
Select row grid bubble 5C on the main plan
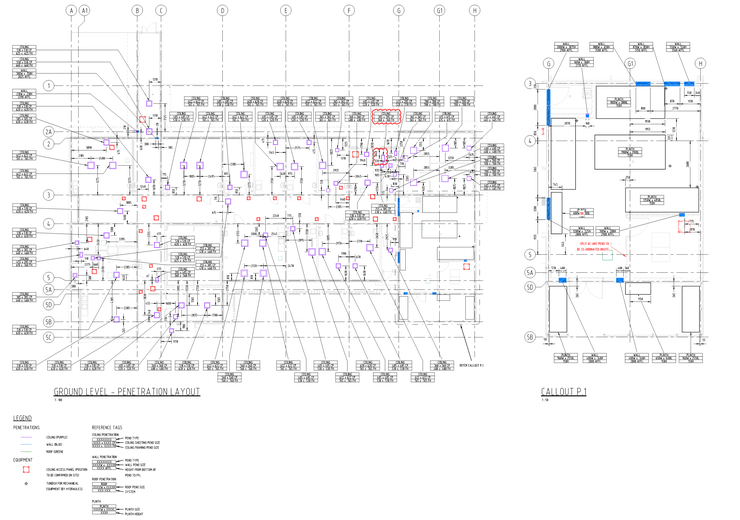(x=48, y=336)
